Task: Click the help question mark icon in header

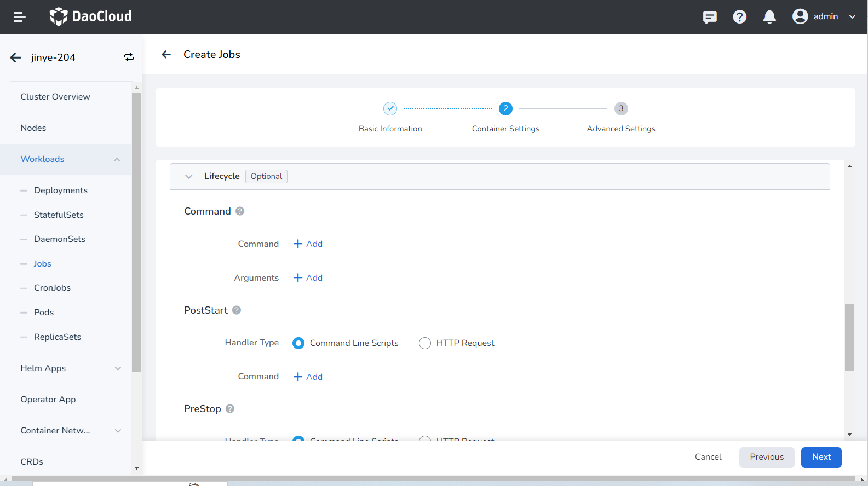Action: click(x=739, y=17)
